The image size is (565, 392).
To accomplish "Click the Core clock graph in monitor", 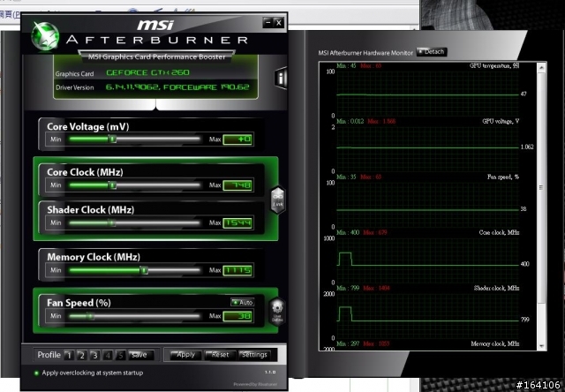I will [x=427, y=260].
